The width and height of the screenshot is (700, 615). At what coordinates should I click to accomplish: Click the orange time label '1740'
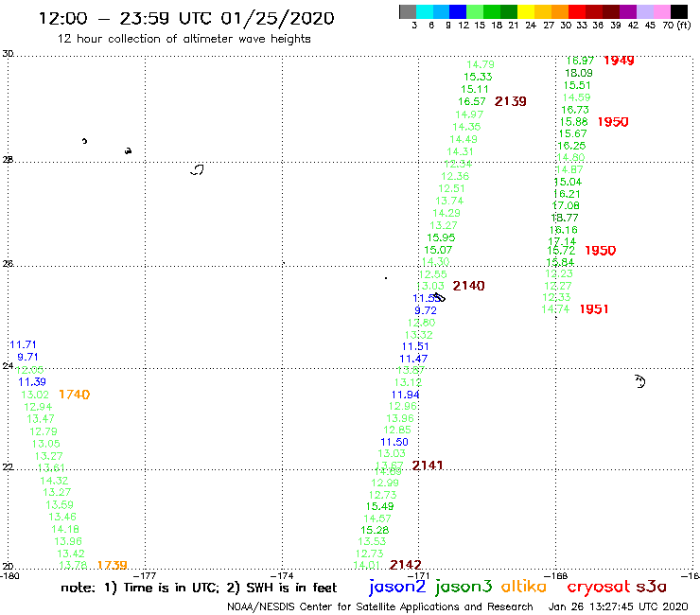pyautogui.click(x=74, y=395)
